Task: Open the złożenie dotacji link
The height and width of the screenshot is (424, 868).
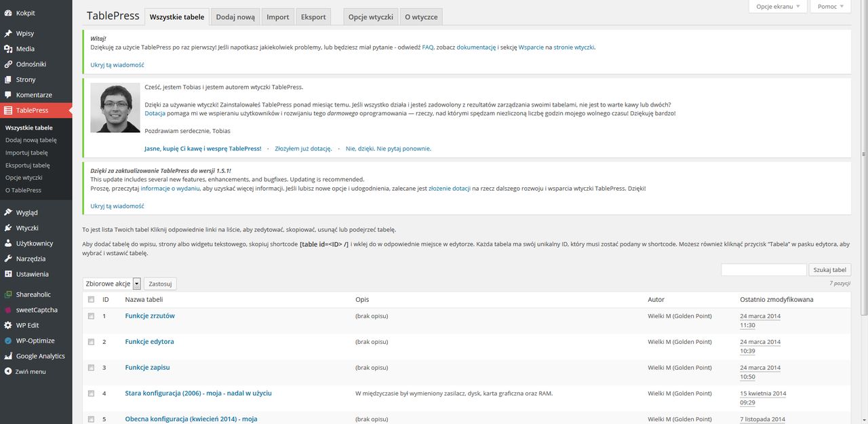Action: tap(450, 188)
